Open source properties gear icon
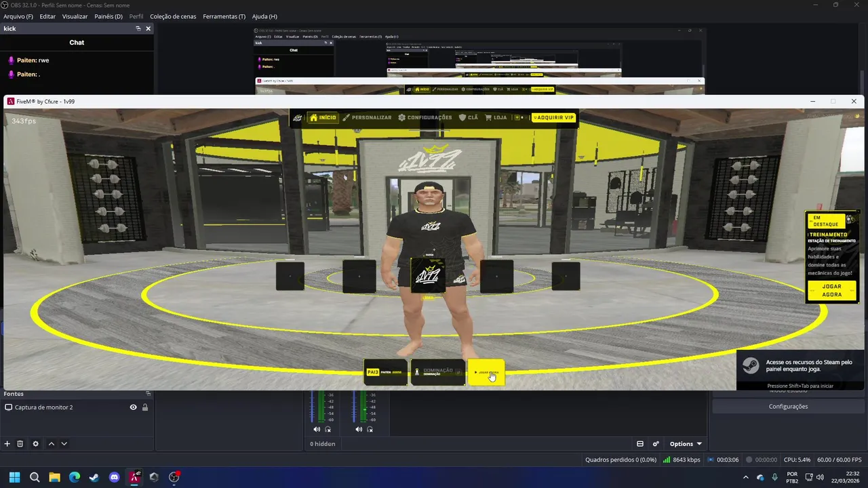This screenshot has height=488, width=868. (36, 444)
